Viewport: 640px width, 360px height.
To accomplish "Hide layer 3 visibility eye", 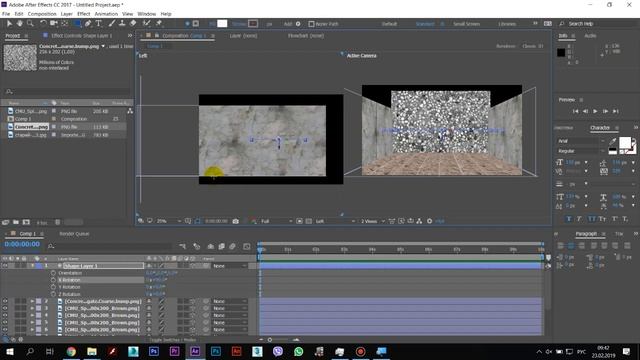I will pyautogui.click(x=5, y=308).
